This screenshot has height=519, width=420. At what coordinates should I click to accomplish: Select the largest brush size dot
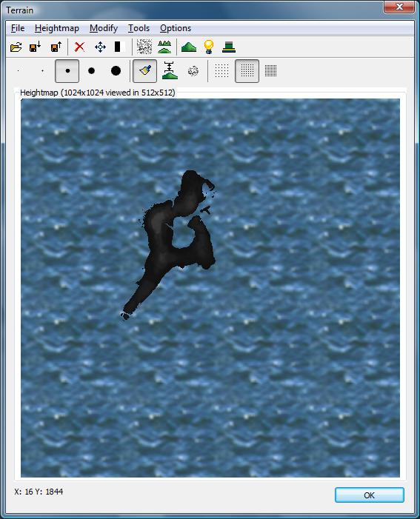click(x=116, y=70)
